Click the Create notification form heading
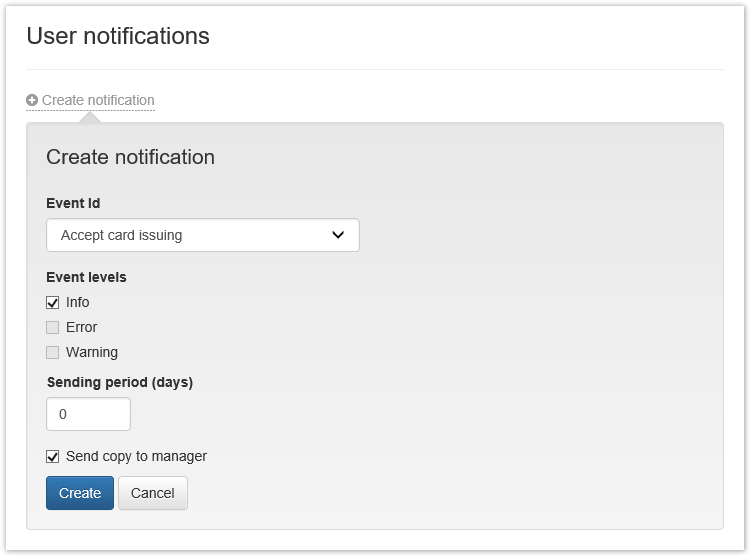The height and width of the screenshot is (556, 750). (x=130, y=157)
